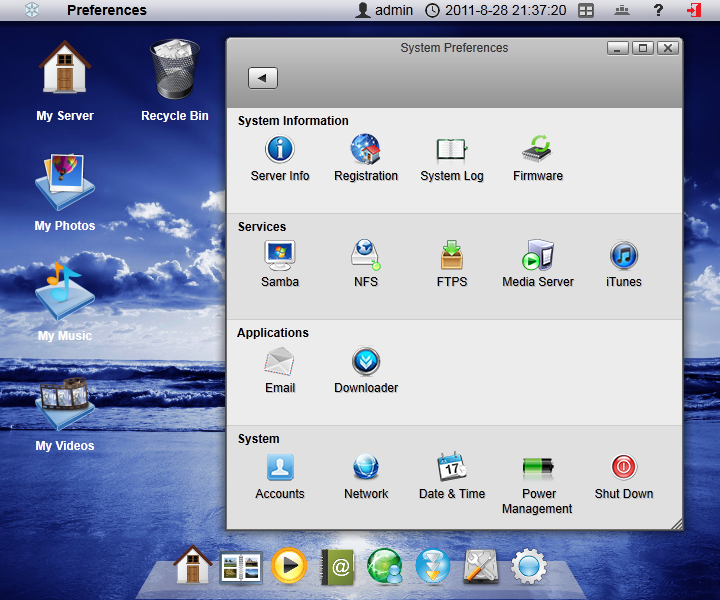
Task: Open Power Management settings
Action: pos(538,468)
